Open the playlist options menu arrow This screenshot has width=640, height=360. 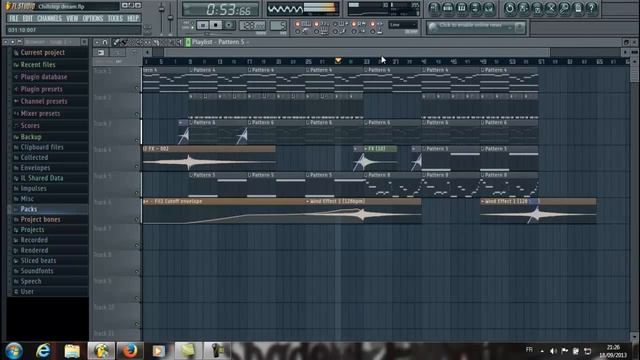point(97,42)
